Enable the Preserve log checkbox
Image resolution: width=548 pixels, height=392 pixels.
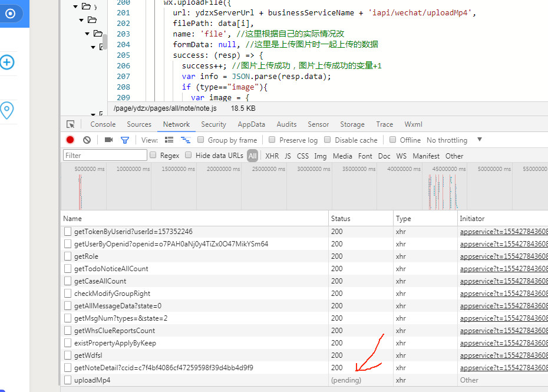[272, 140]
